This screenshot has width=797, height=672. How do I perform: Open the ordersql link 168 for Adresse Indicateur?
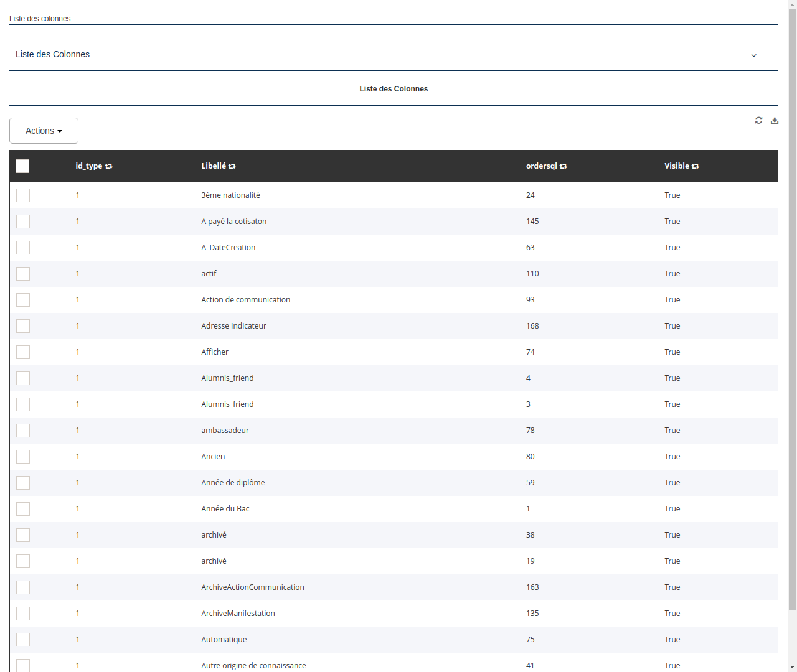pos(532,325)
